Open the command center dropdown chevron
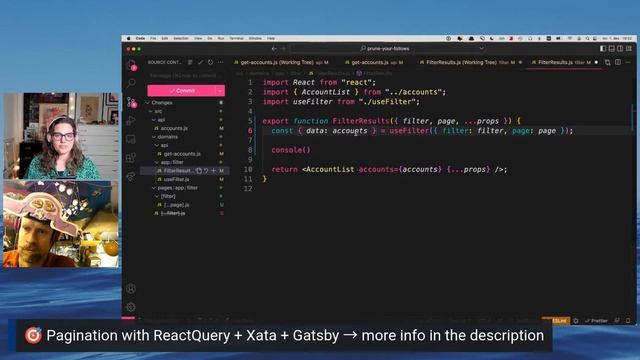Viewport: 640px width, 360px height. (482, 49)
